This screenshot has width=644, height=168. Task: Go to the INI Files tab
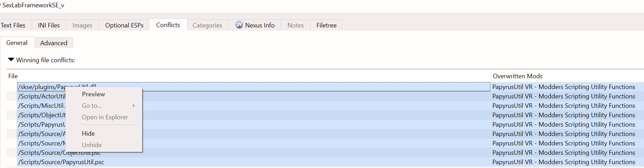click(x=49, y=25)
